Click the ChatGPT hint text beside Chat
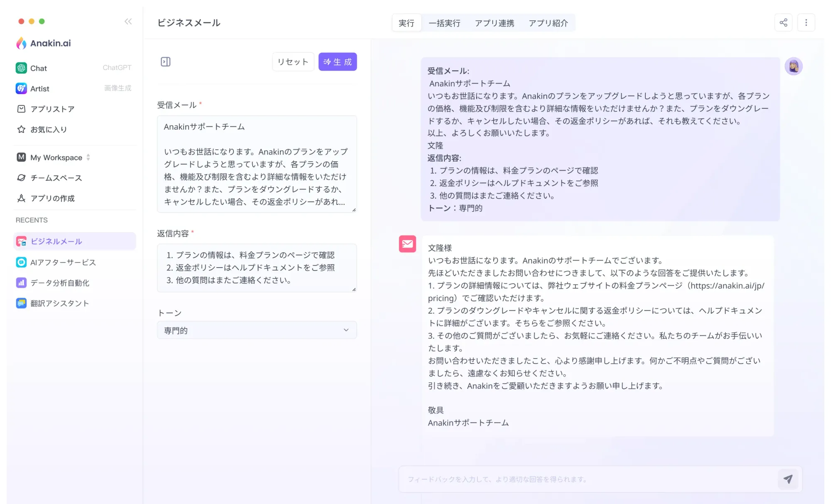The height and width of the screenshot is (504, 831). coord(117,67)
